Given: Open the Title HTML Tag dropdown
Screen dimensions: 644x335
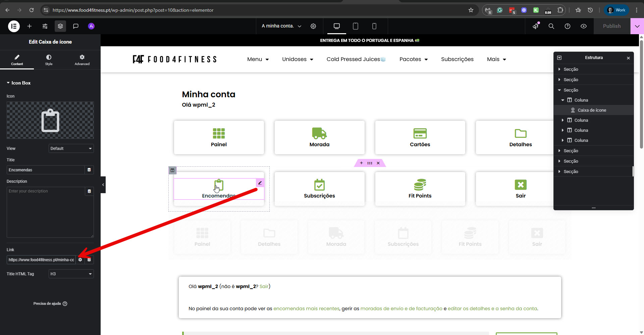Looking at the screenshot, I should click(71, 274).
